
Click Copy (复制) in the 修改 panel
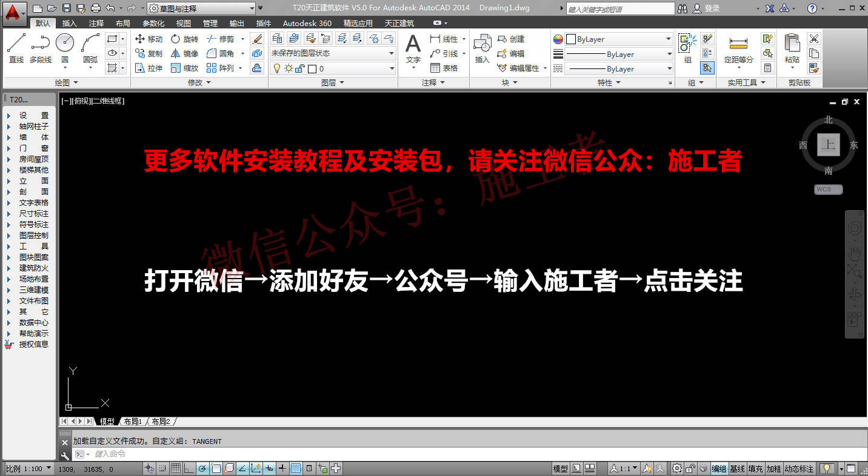(149, 53)
